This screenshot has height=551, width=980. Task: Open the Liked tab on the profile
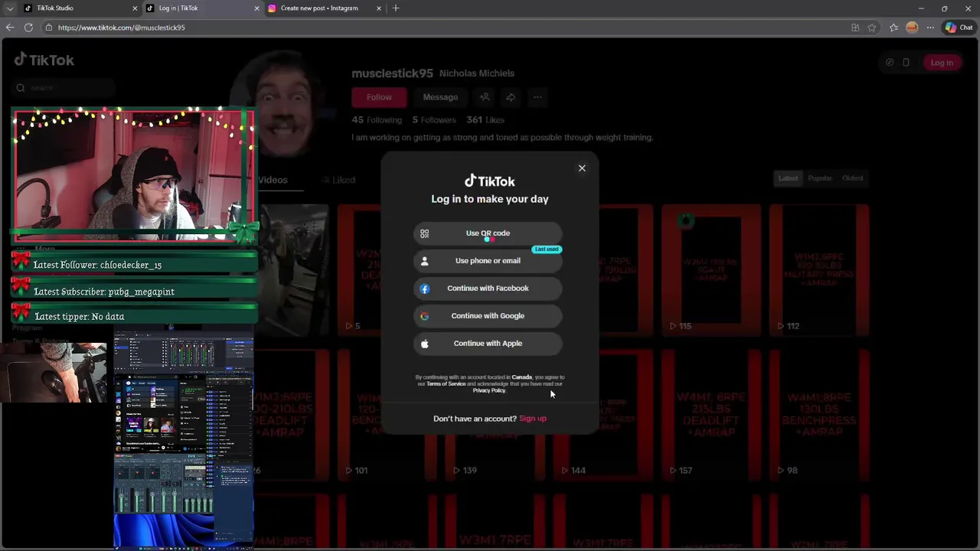point(338,180)
